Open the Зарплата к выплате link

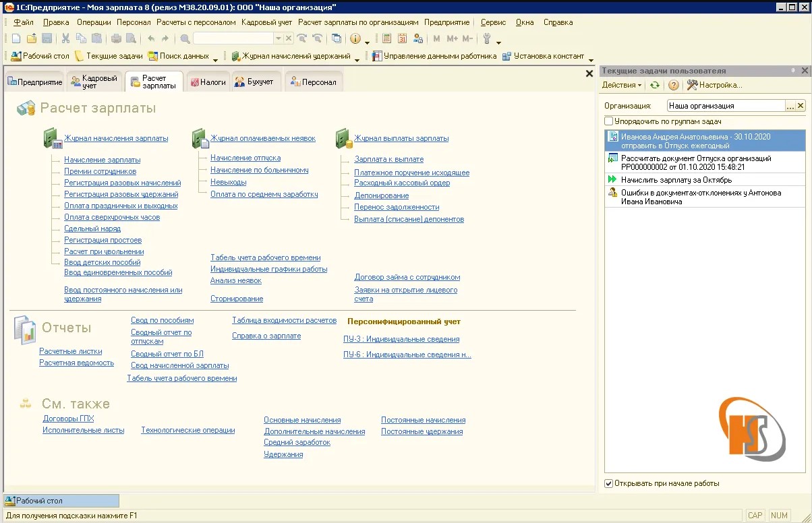click(x=389, y=159)
